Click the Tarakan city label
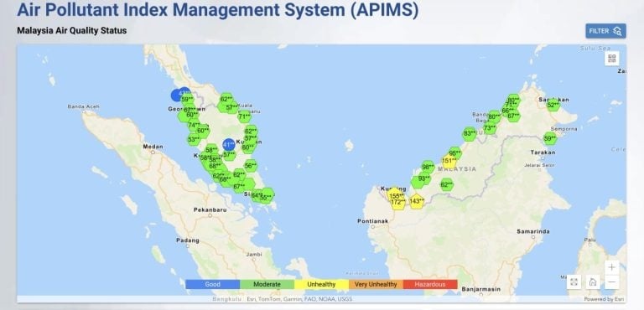 pyautogui.click(x=543, y=152)
